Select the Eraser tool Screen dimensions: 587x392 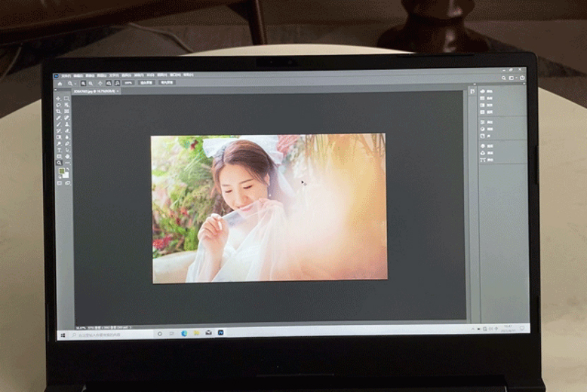pos(66,131)
